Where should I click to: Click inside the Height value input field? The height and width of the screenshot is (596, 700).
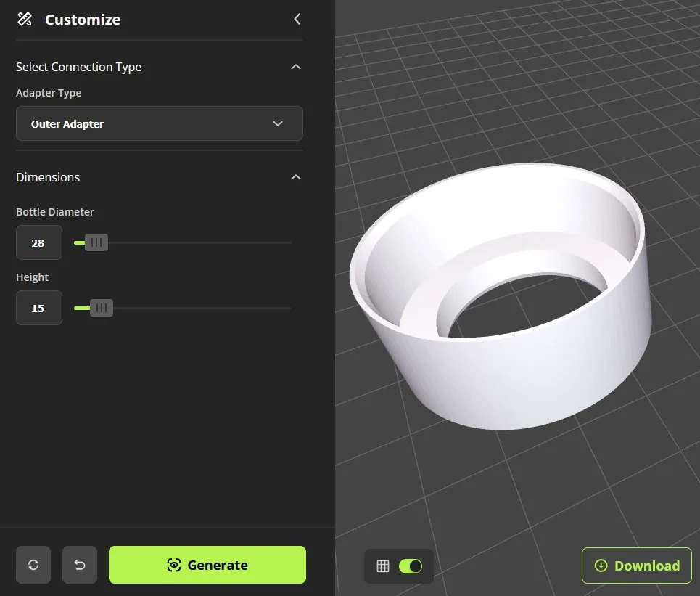38,307
